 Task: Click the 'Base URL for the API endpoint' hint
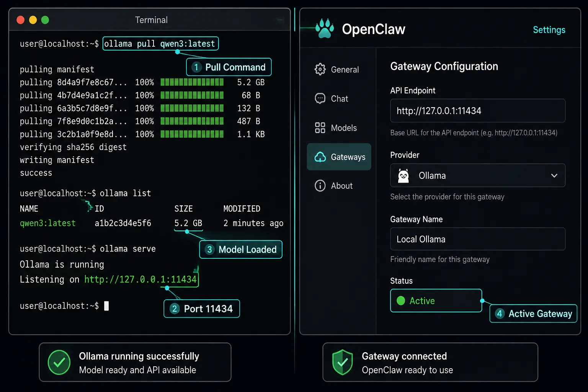pos(474,133)
